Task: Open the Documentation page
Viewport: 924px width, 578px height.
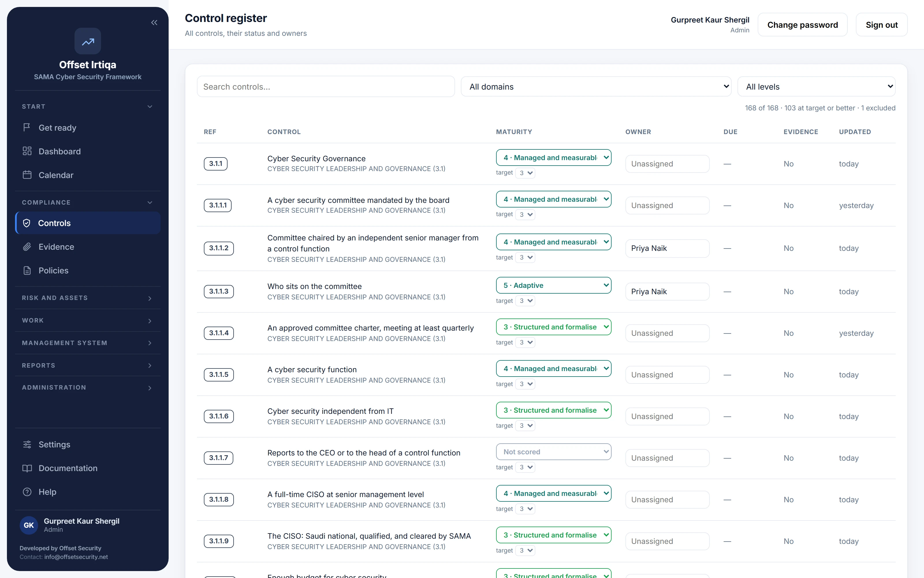Action: (88, 468)
